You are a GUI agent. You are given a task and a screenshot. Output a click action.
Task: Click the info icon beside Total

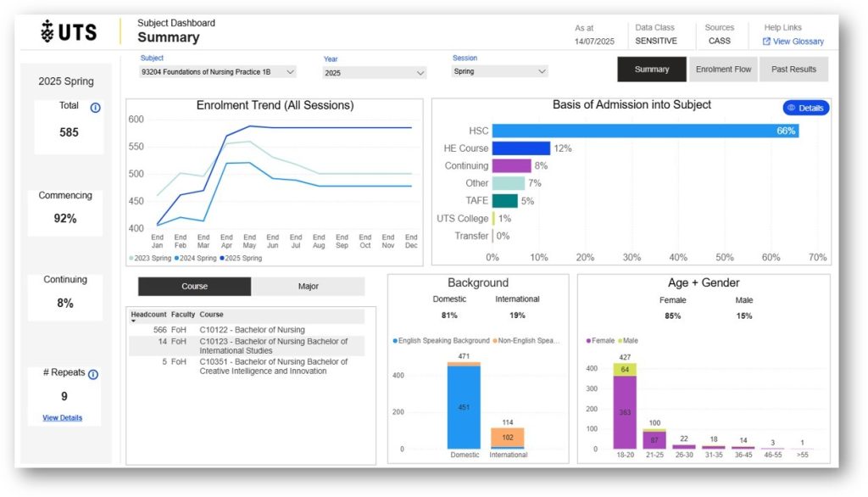click(x=95, y=108)
